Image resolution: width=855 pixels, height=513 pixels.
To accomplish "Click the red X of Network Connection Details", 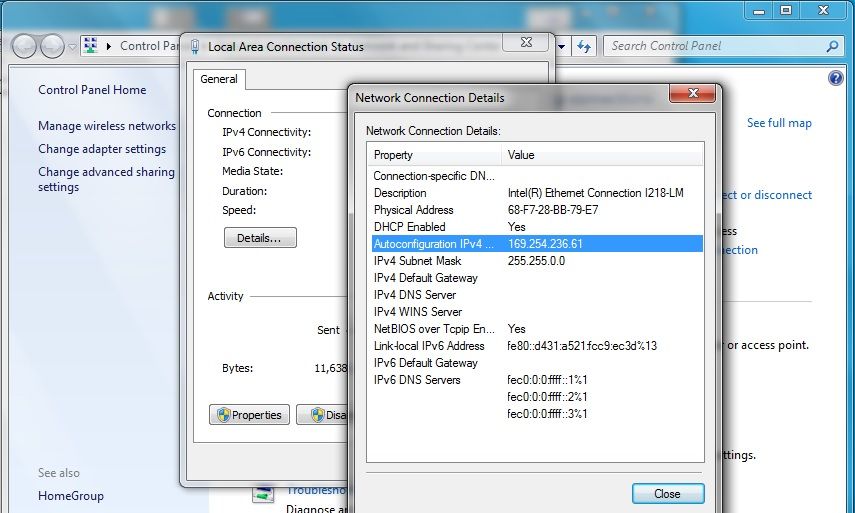I will [693, 93].
